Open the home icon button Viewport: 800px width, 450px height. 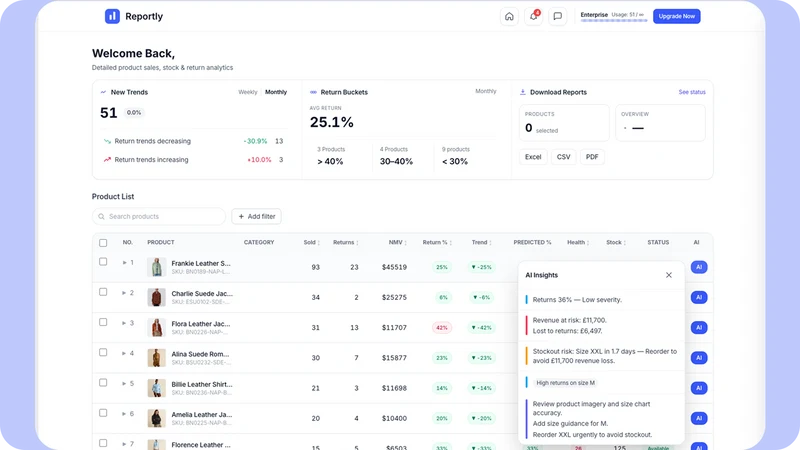point(509,16)
